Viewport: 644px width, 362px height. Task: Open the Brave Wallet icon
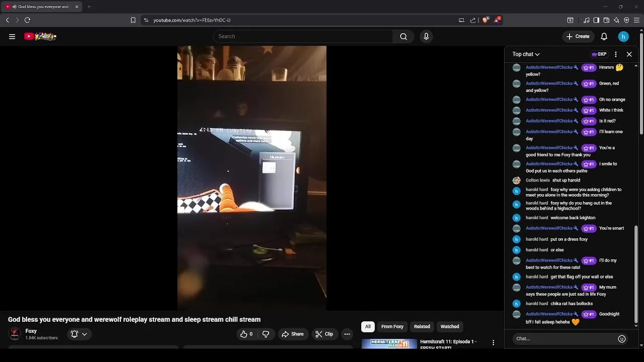[606, 20]
